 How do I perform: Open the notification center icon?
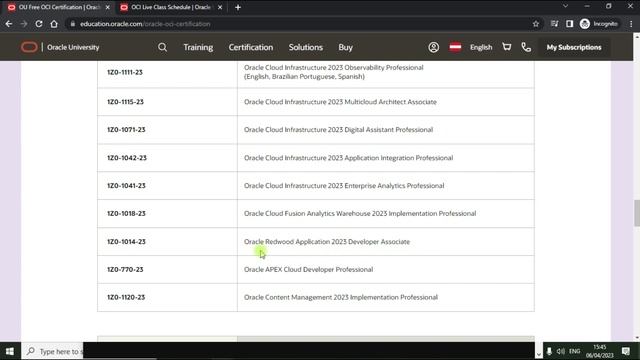[626, 351]
